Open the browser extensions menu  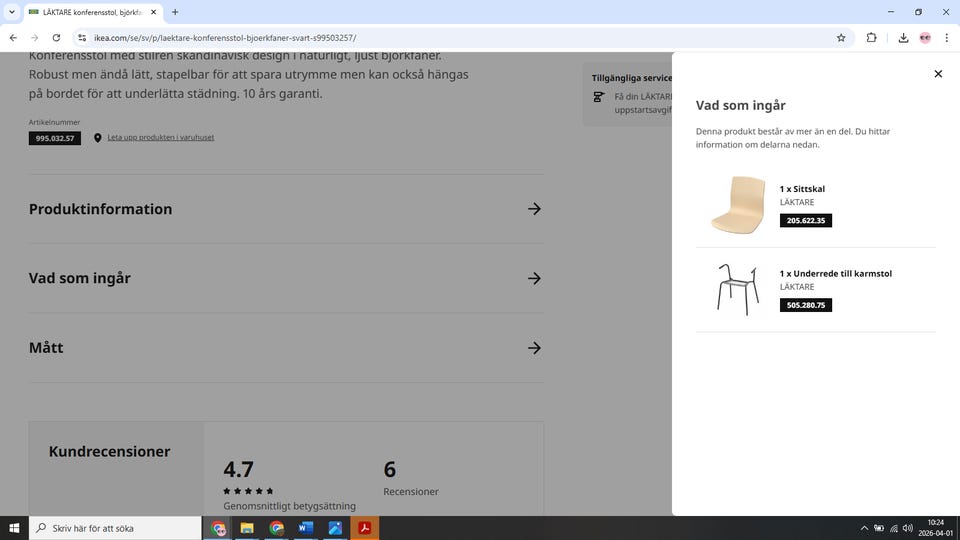[871, 38]
